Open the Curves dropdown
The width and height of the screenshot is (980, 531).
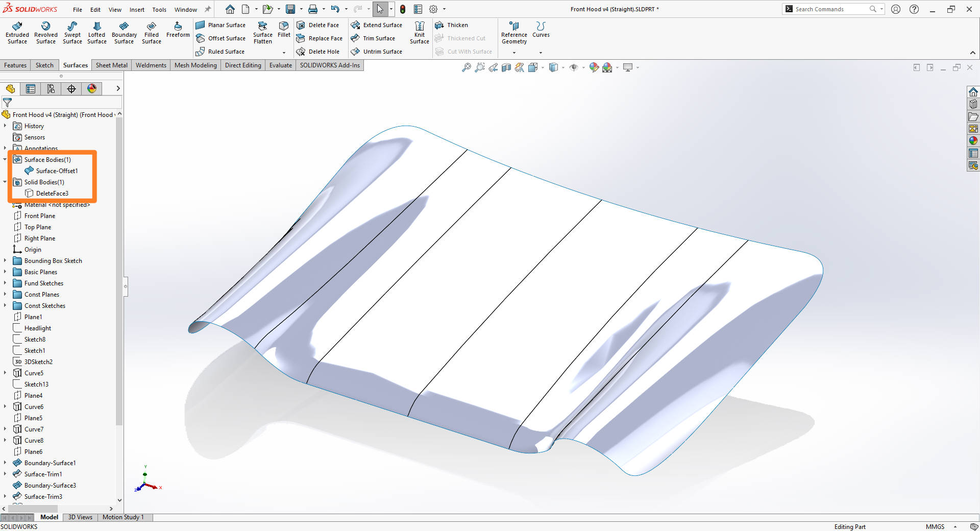tap(541, 52)
